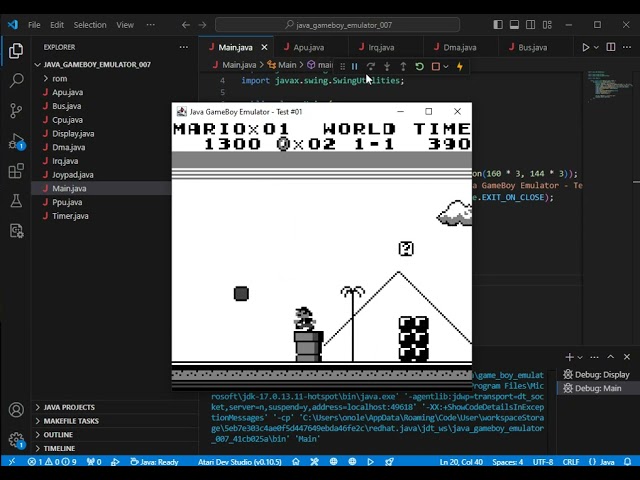Screen dimensions: 640x480
Task: Open the Run and Debug view
Action: [x=16, y=141]
